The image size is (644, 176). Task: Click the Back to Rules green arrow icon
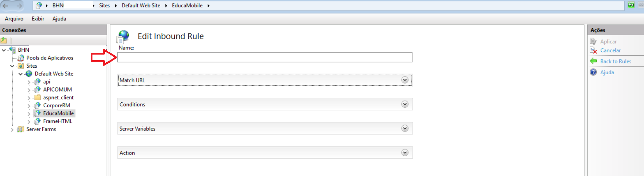pyautogui.click(x=594, y=61)
